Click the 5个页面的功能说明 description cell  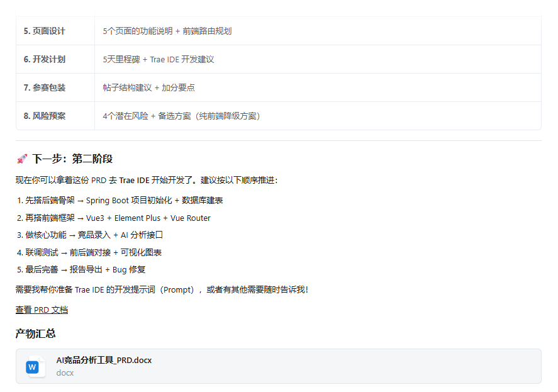[x=167, y=31]
